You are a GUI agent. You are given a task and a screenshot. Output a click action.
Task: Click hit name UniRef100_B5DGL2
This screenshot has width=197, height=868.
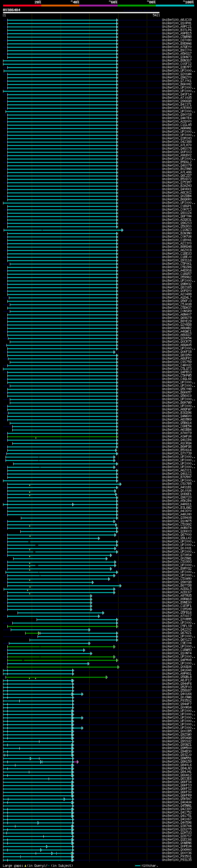click(x=177, y=162)
